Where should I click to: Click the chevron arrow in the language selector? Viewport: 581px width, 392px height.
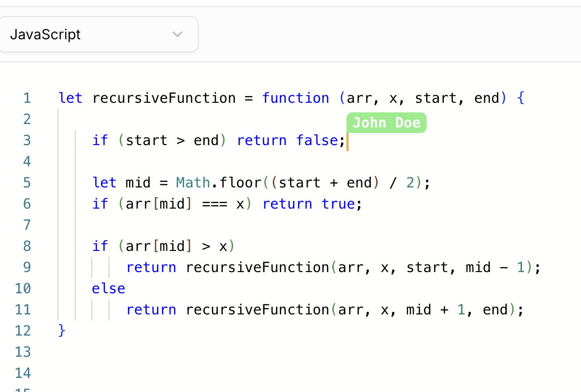[177, 34]
